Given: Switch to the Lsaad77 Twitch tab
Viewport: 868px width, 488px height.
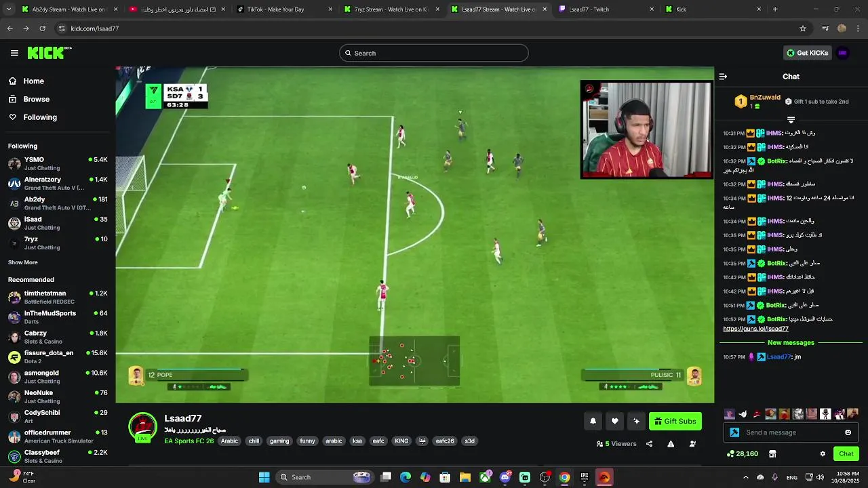Looking at the screenshot, I should coord(607,9).
